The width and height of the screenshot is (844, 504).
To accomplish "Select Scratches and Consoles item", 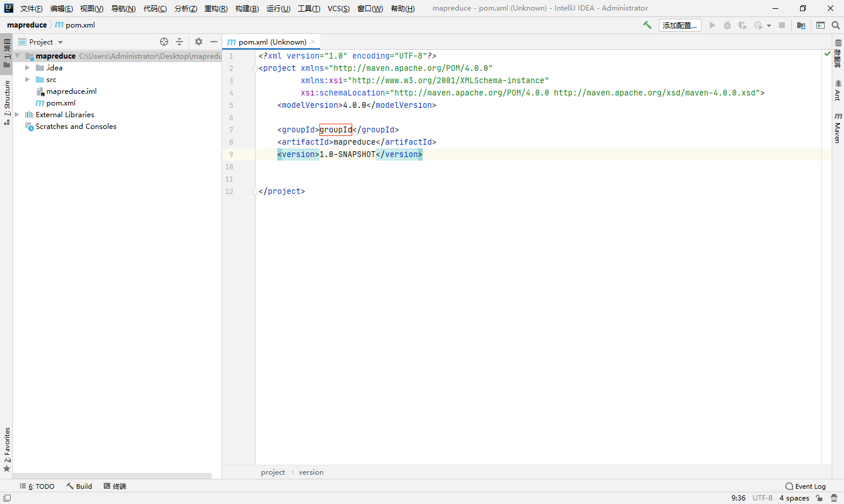I will [76, 126].
